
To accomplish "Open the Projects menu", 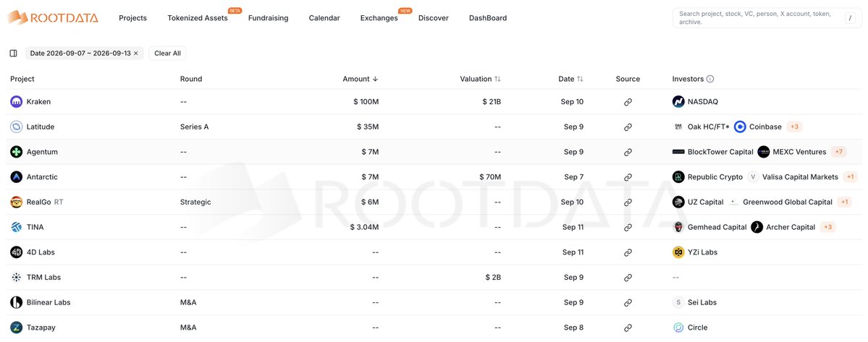I will (x=133, y=18).
